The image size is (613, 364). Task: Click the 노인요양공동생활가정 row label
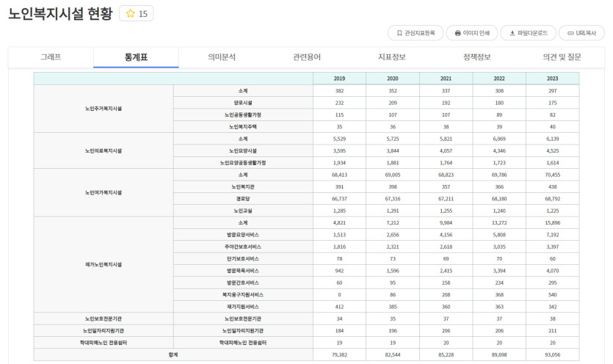point(243,163)
